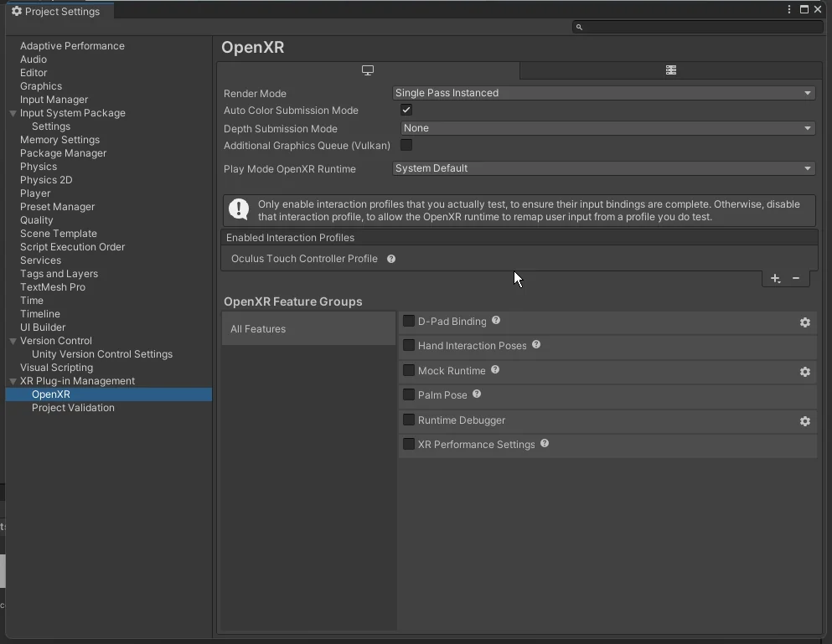Click help icon next to XR Performance Settings

[x=545, y=444]
